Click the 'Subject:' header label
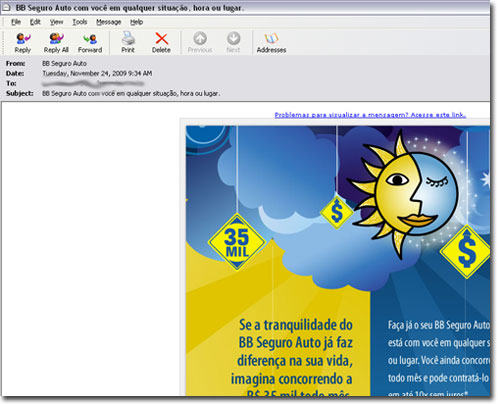The height and width of the screenshot is (404, 500). click(x=20, y=93)
